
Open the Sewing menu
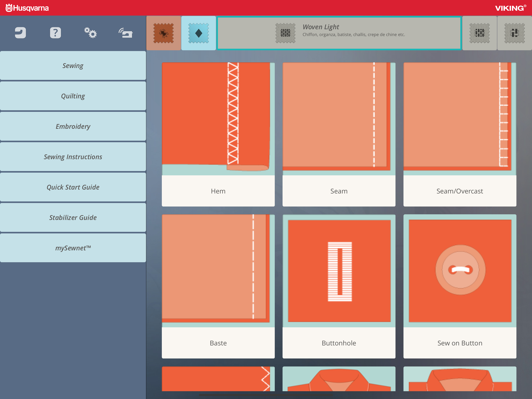click(73, 65)
